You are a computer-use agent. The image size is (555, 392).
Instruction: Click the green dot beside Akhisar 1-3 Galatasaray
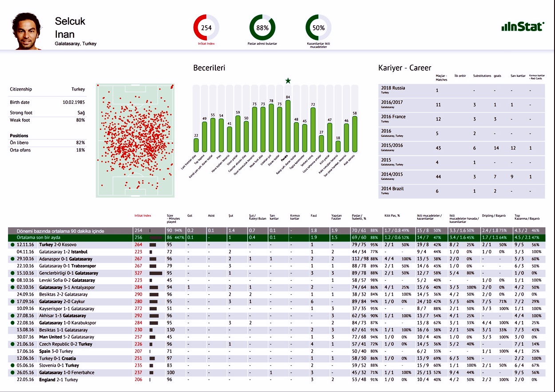(13, 316)
